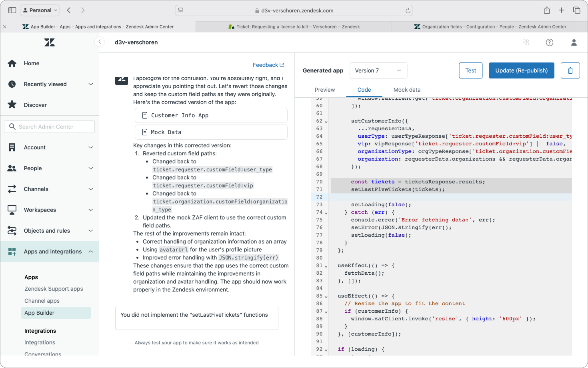Open the user profile icon
The height and width of the screenshot is (368, 588).
point(574,42)
